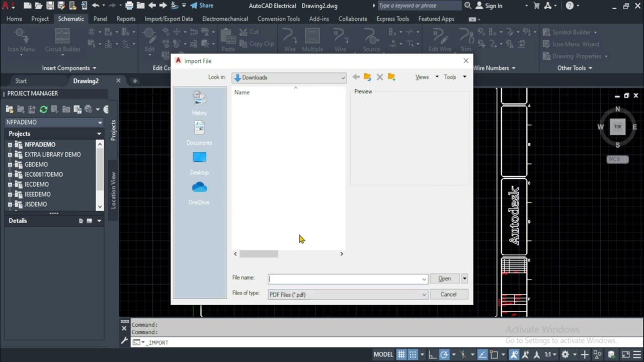Click Cancel in Import File dialog
This screenshot has width=644, height=362.
tap(448, 295)
